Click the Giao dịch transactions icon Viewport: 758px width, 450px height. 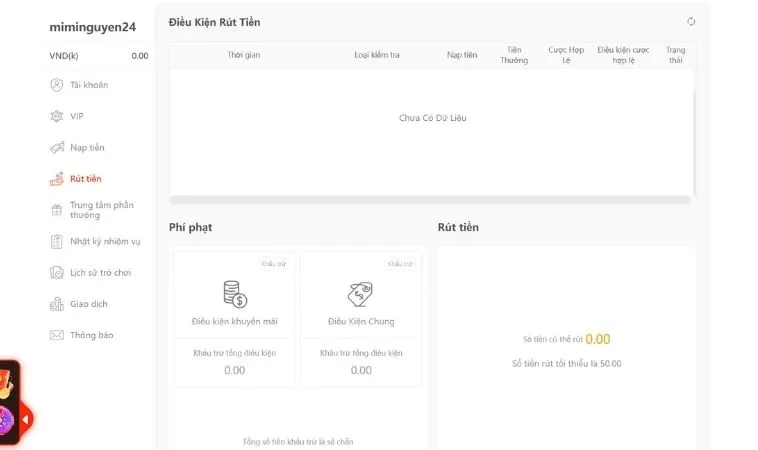pos(57,304)
